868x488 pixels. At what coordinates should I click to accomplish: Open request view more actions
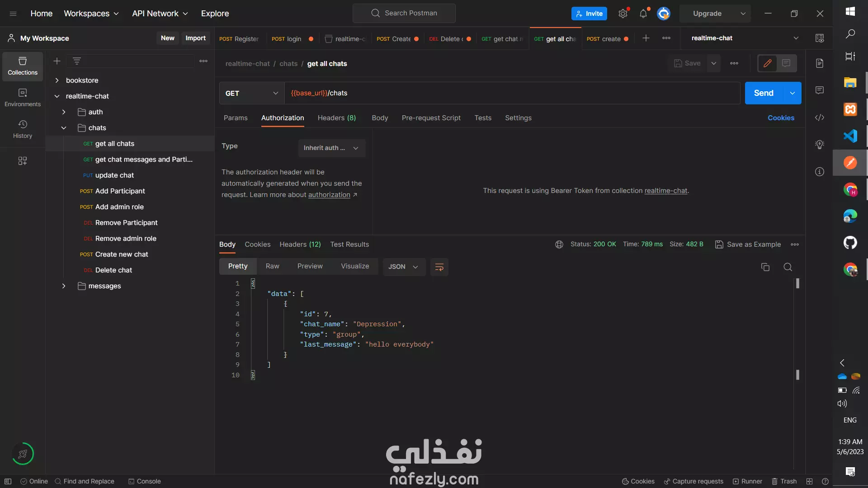(734, 64)
